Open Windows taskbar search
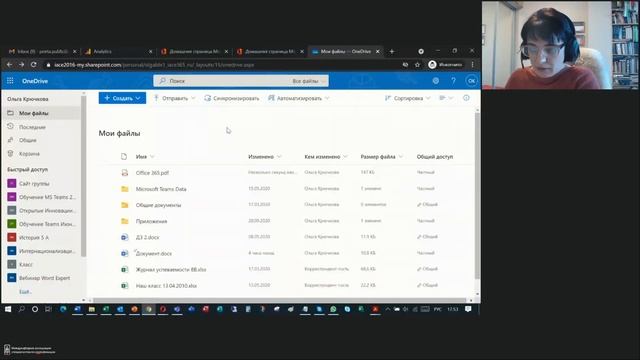Image resolution: width=640 pixels, height=360 pixels. click(x=21, y=309)
